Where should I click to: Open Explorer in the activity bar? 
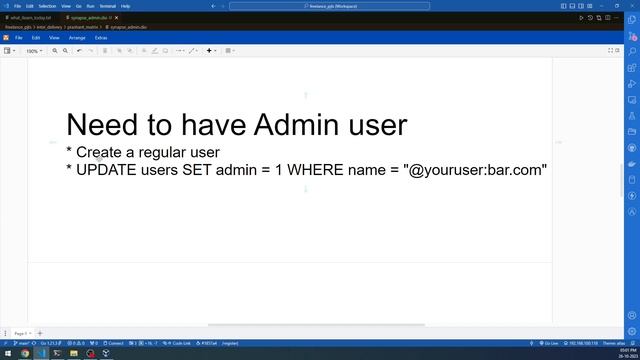coord(632,20)
